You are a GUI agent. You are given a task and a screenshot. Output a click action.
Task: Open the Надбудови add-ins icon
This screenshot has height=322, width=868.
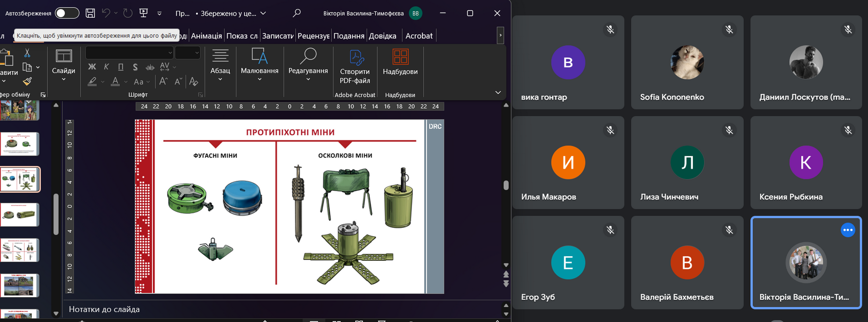tap(400, 62)
